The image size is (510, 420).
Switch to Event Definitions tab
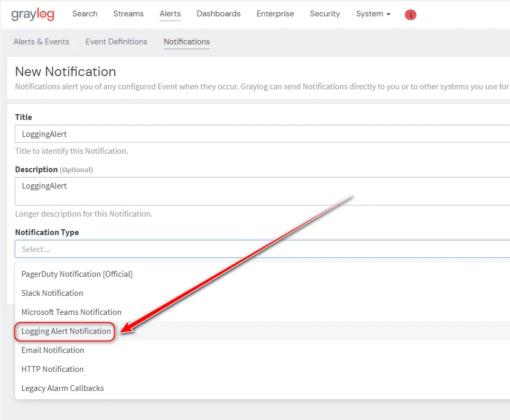tap(116, 42)
